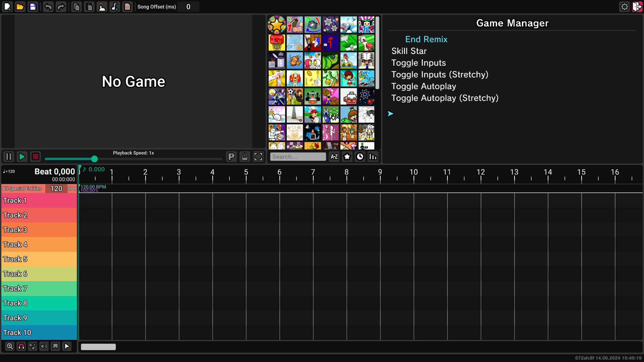Filter minigames by favorites star

347,157
